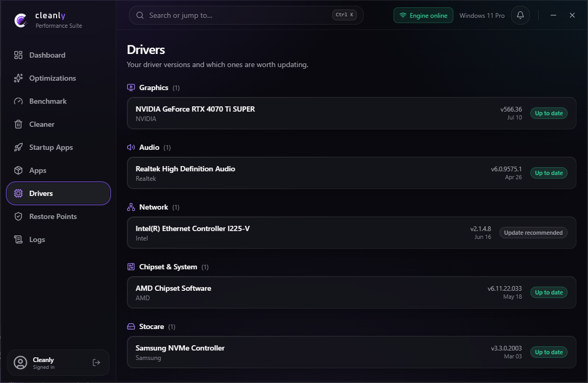Focus the Search or jump to field
The height and width of the screenshot is (383, 588).
[246, 15]
